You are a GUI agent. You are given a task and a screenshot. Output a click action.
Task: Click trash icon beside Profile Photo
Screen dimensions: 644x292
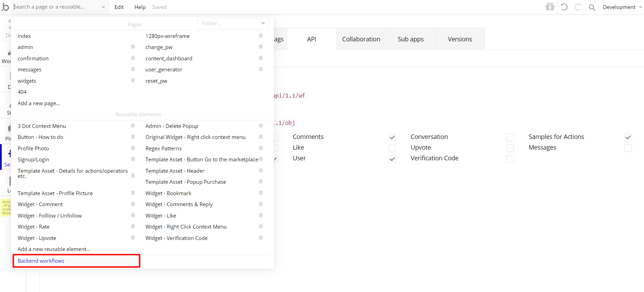click(133, 148)
